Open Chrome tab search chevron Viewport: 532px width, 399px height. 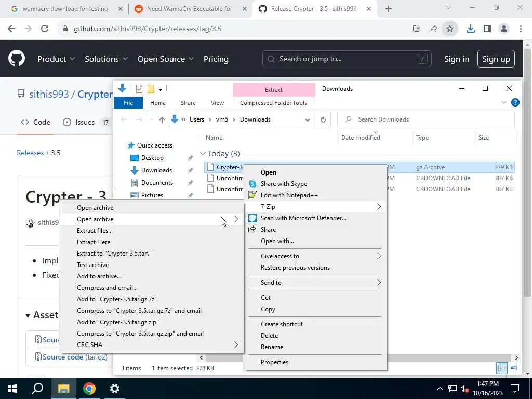click(448, 7)
